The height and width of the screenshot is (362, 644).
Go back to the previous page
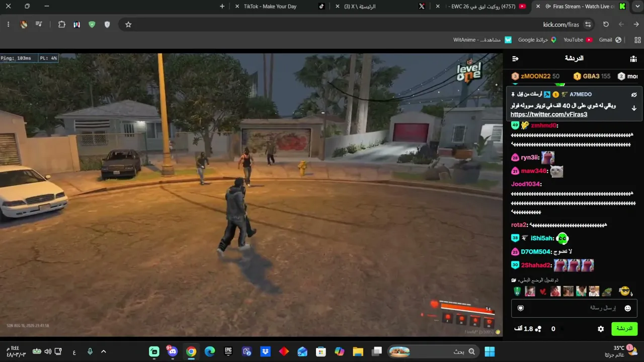pyautogui.click(x=636, y=25)
